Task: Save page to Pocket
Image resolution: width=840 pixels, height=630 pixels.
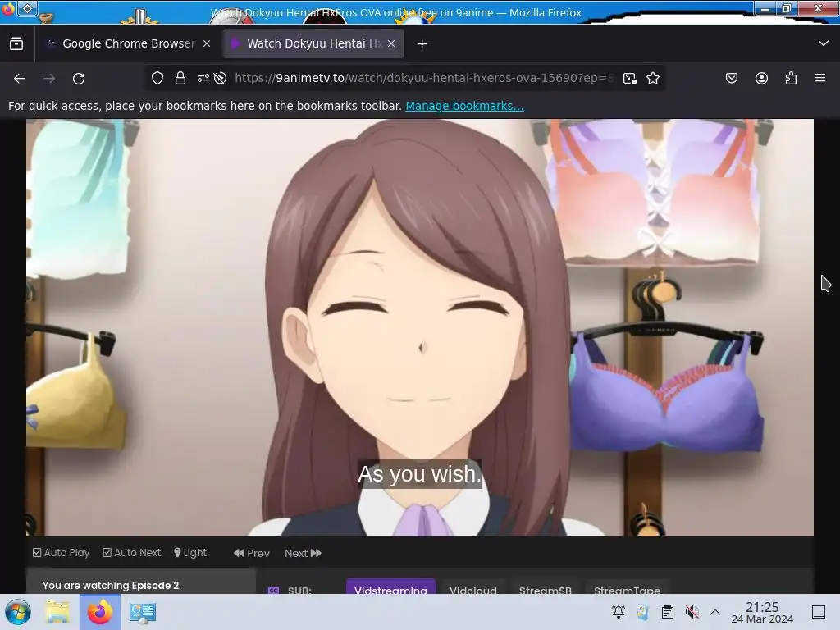Action: (x=731, y=79)
